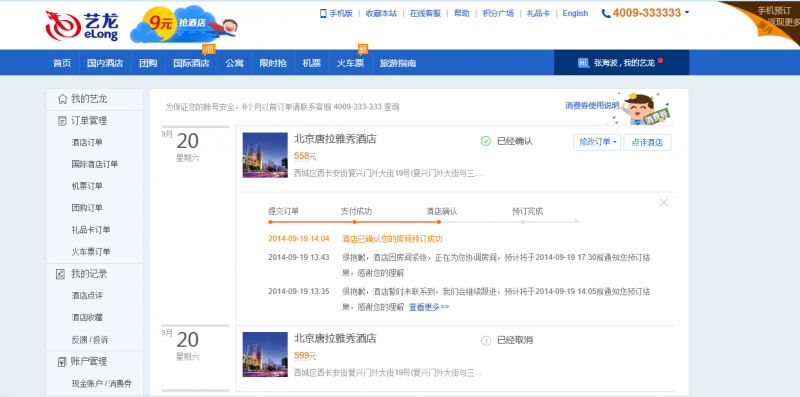Image resolution: width=800 pixels, height=397 pixels.
Task: Click the 我的记录 notepad icon
Action: pyautogui.click(x=61, y=274)
